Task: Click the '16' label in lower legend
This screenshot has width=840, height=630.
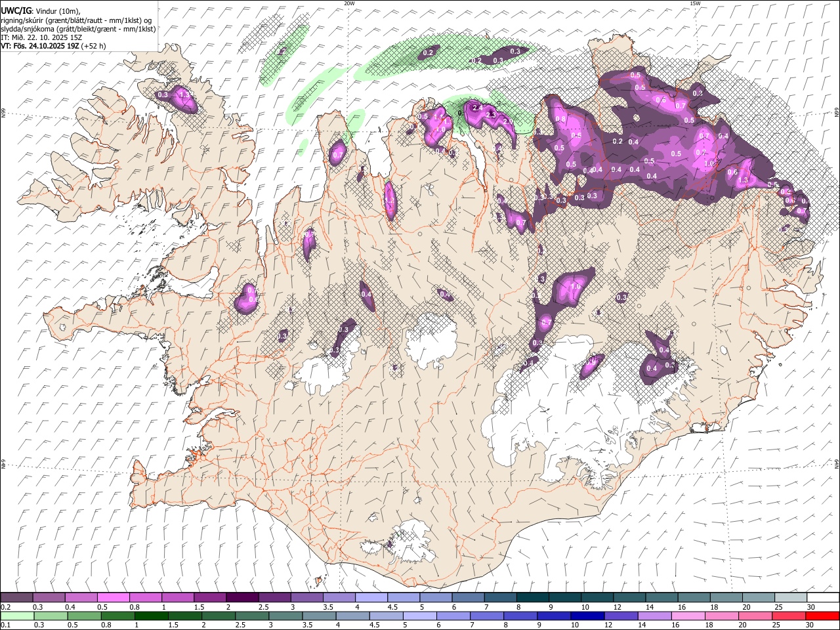Action: coord(675,625)
